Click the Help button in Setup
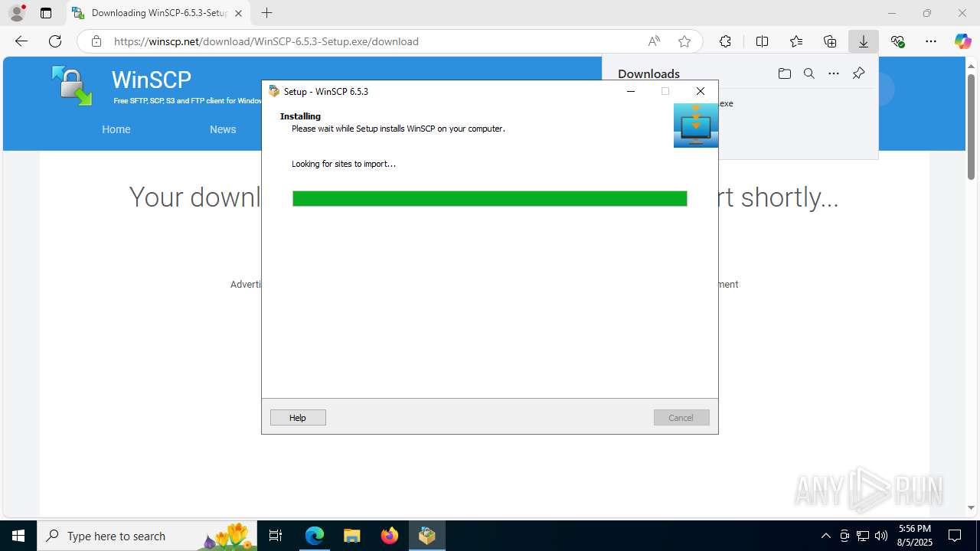980x551 pixels. click(298, 417)
